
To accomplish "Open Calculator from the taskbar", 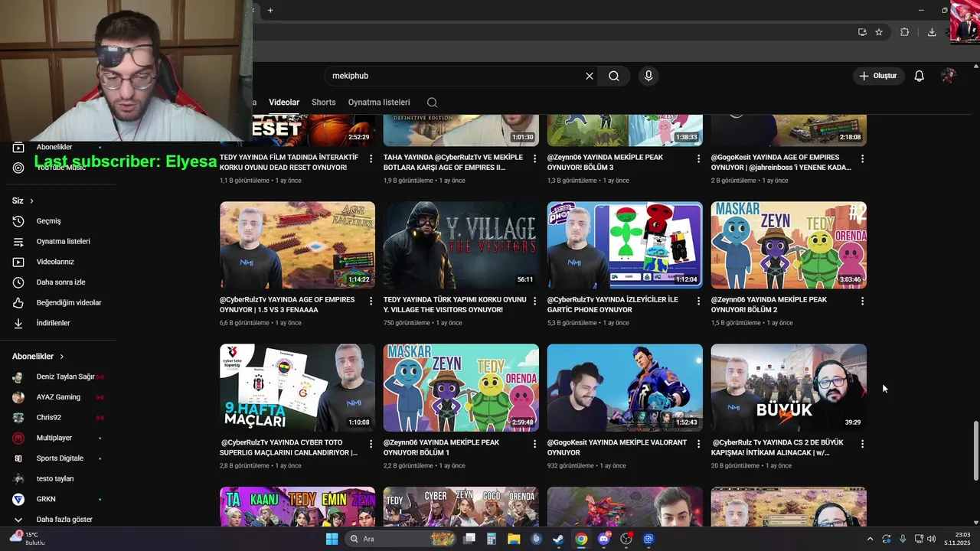I will click(492, 539).
